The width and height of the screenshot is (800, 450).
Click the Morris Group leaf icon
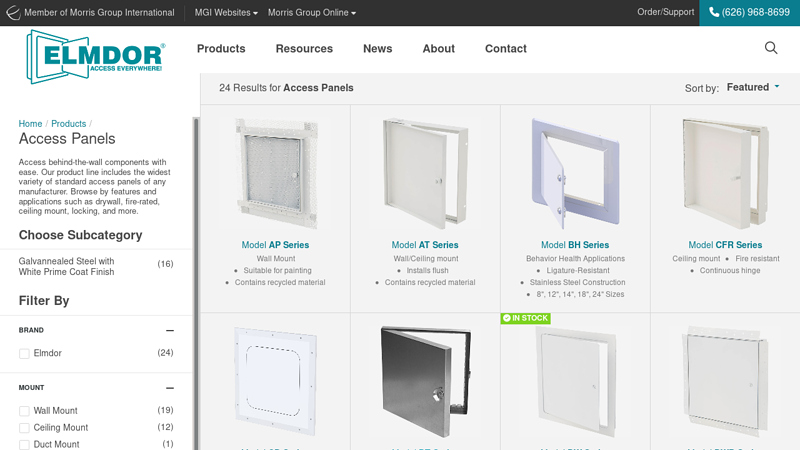[13, 12]
